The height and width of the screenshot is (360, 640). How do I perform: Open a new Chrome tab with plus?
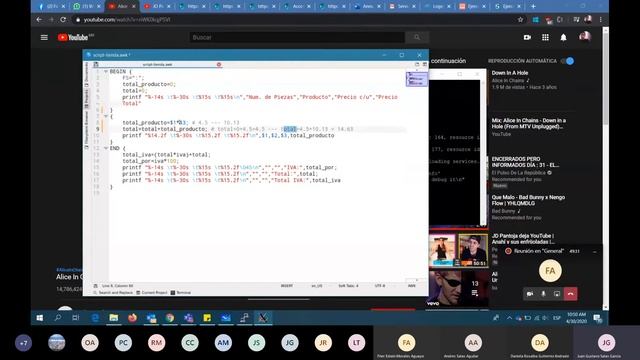tap(533, 7)
